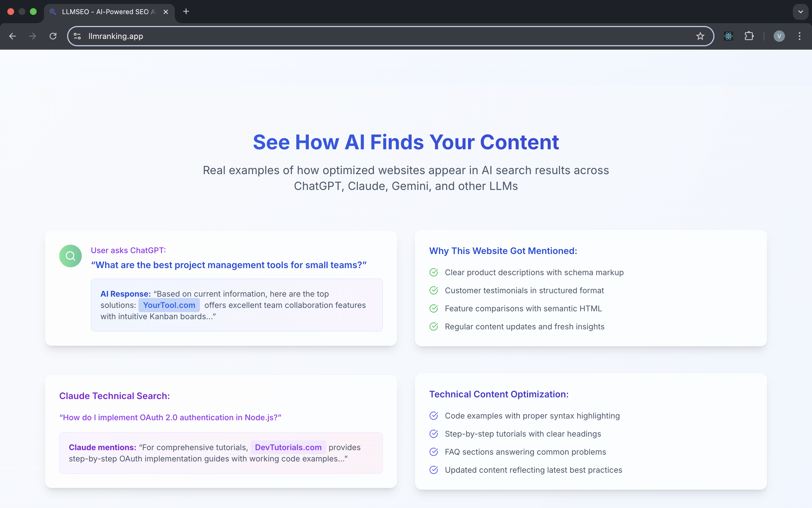Image resolution: width=812 pixels, height=508 pixels.
Task: Click text Regular content updates and fresh insights
Action: point(524,327)
